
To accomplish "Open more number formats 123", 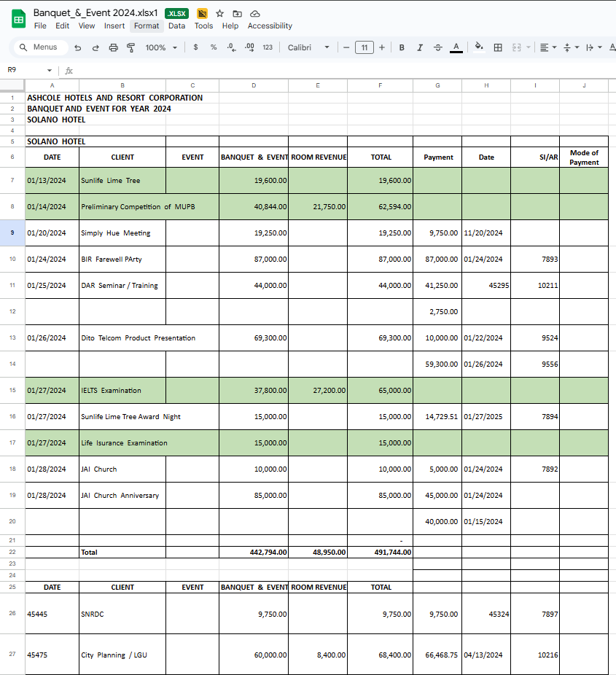I will (x=268, y=47).
